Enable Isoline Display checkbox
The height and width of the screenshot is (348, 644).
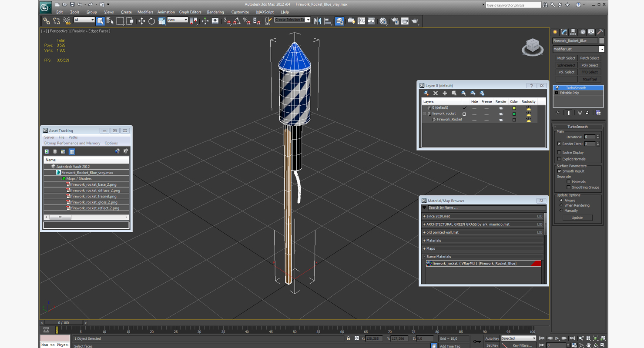click(x=559, y=153)
